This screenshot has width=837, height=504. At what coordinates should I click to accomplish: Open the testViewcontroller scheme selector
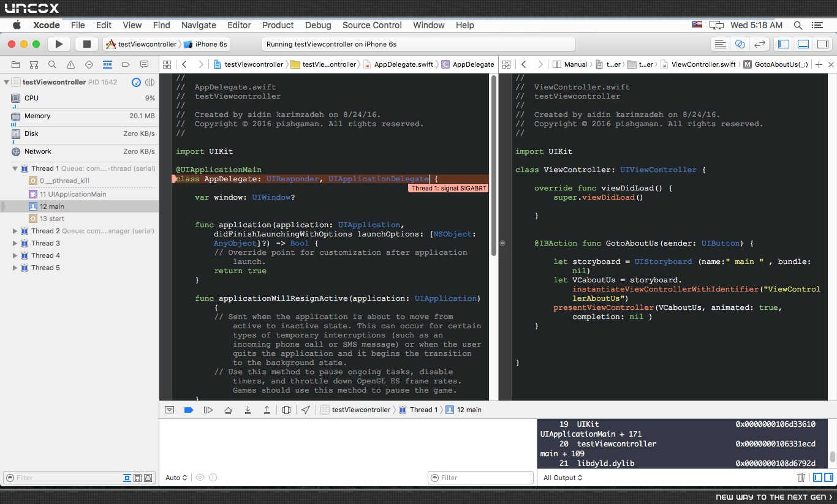pos(142,44)
